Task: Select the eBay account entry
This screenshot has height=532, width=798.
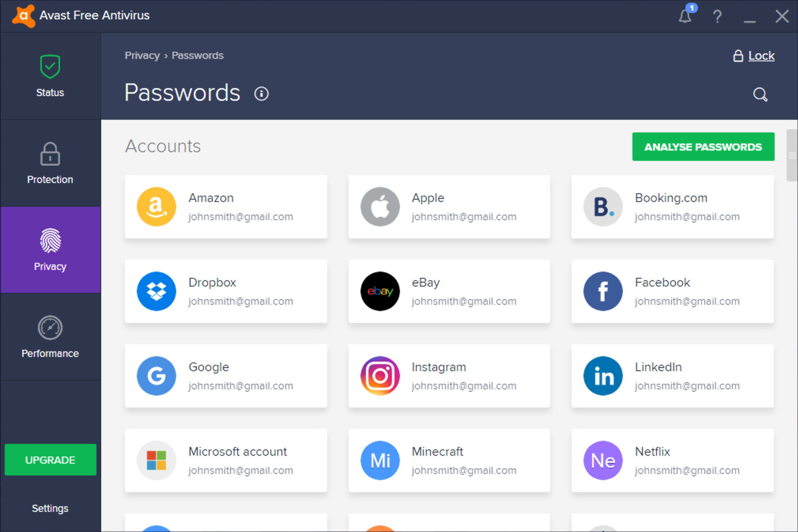Action: click(x=449, y=291)
